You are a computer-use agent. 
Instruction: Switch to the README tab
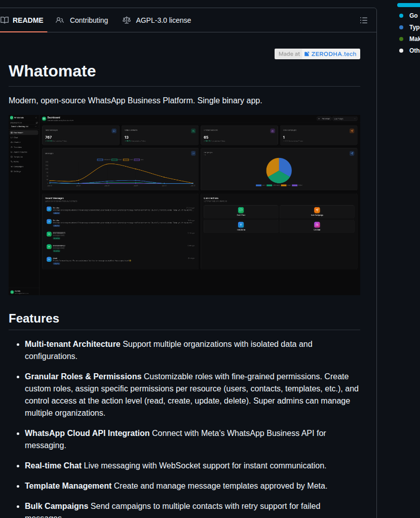pyautogui.click(x=23, y=20)
